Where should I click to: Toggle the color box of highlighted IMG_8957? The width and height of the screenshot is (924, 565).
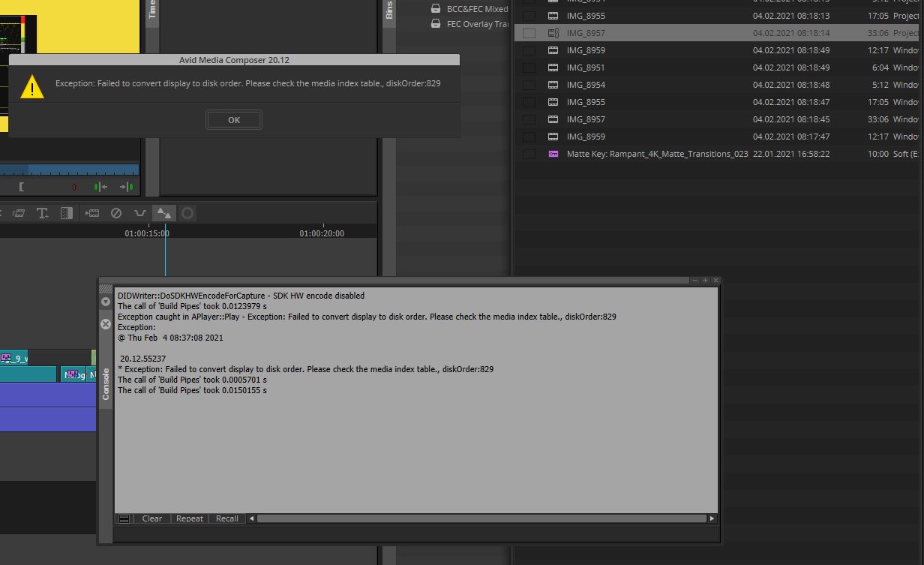coord(529,33)
